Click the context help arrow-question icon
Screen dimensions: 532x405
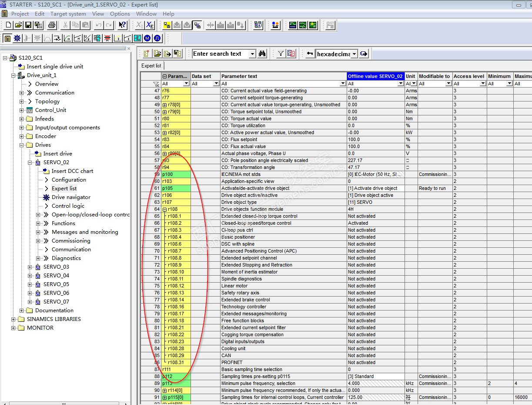[123, 25]
